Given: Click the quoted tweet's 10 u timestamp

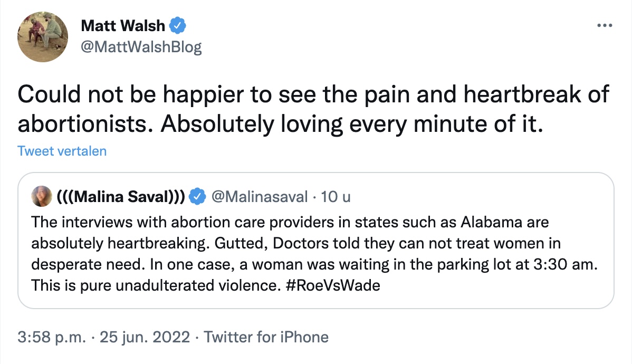Looking at the screenshot, I should pos(336,197).
